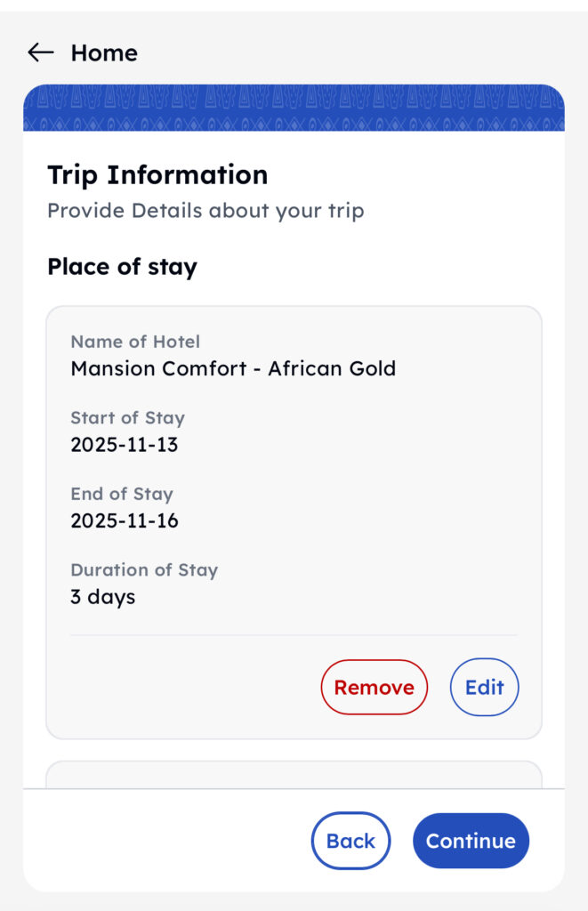Select the Place of stay heading
The height and width of the screenshot is (911, 588).
click(122, 267)
